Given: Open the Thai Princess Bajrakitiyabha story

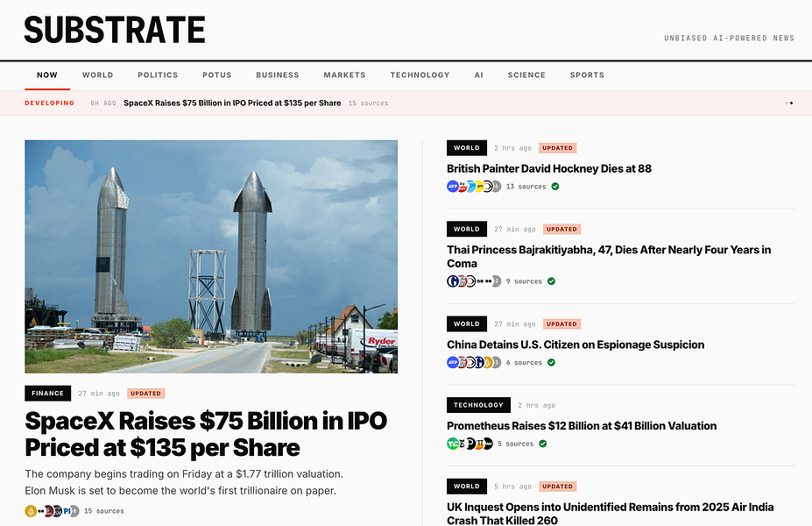Looking at the screenshot, I should click(x=609, y=257).
